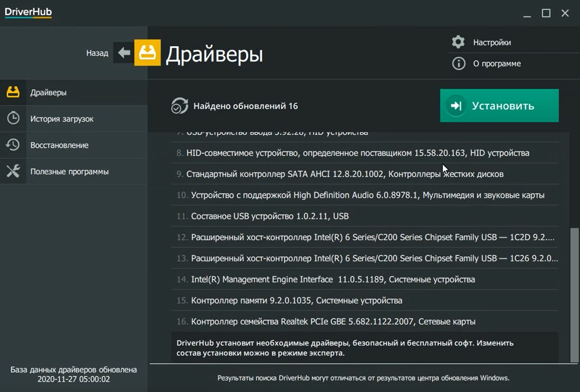Open download history clock icon

tap(13, 118)
